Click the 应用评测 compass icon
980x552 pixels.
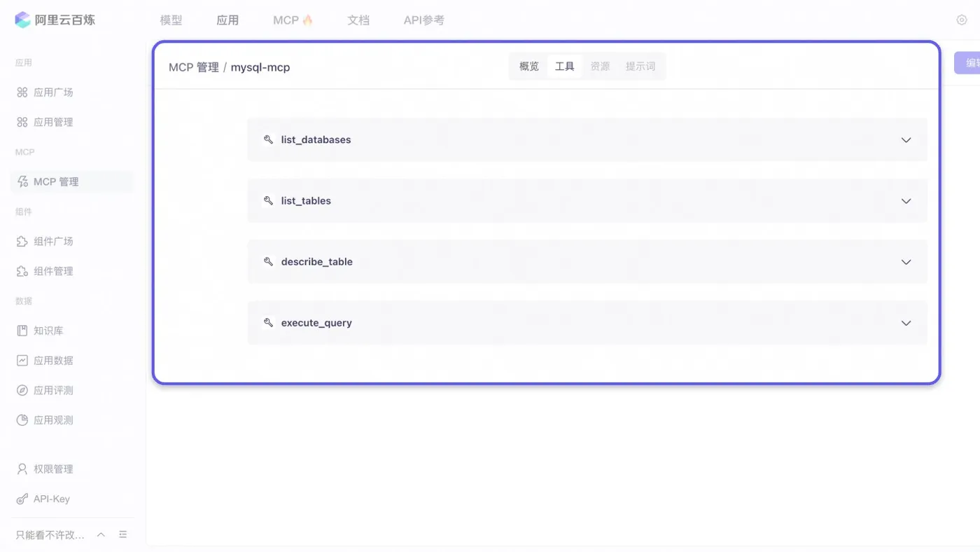[22, 390]
